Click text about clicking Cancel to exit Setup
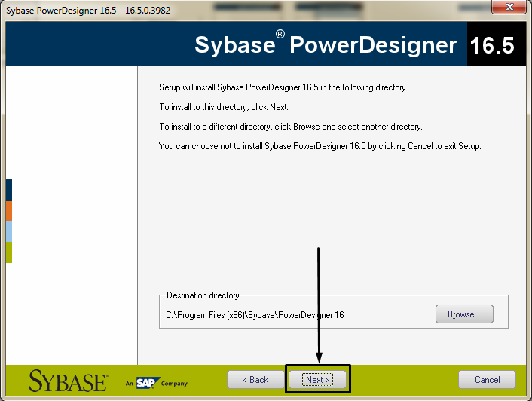The width and height of the screenshot is (532, 401). click(320, 146)
